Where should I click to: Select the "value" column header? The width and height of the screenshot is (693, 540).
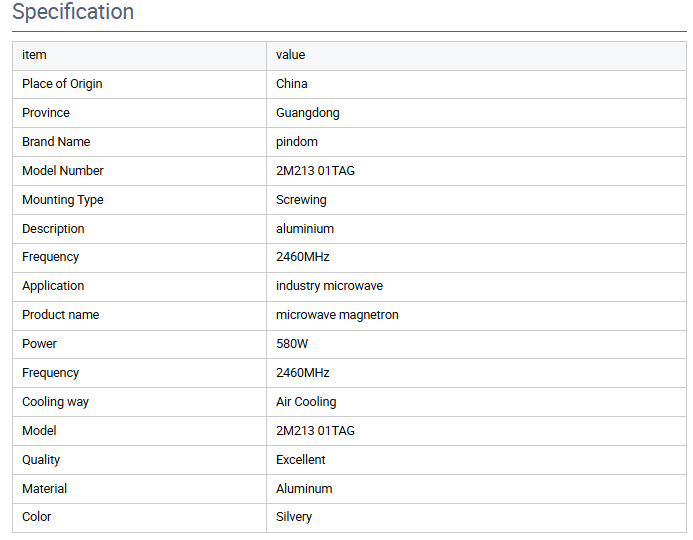click(290, 55)
